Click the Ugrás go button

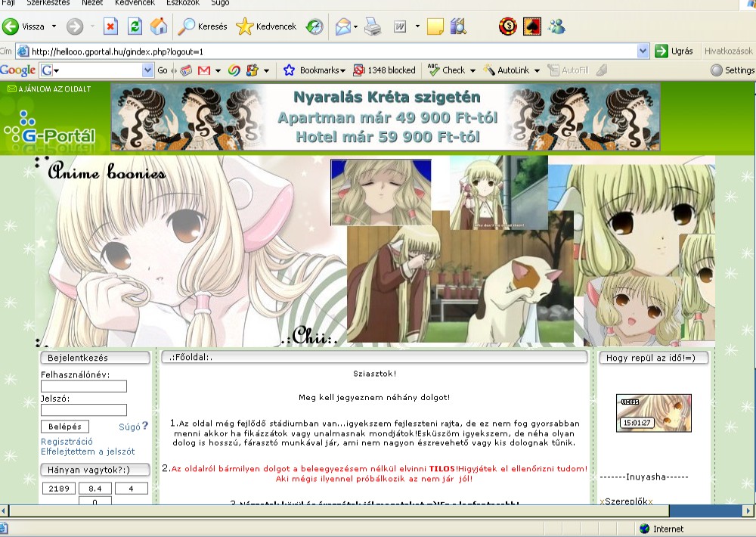[674, 51]
